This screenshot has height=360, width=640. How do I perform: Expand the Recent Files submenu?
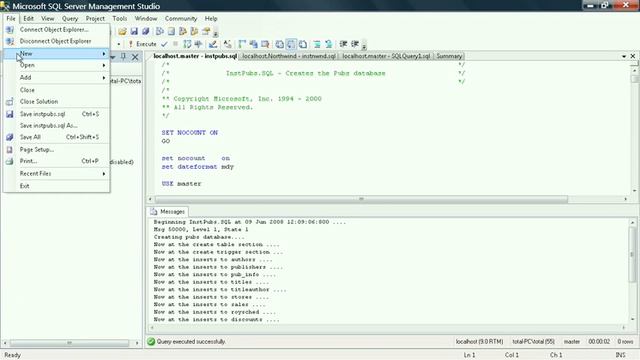click(57, 173)
